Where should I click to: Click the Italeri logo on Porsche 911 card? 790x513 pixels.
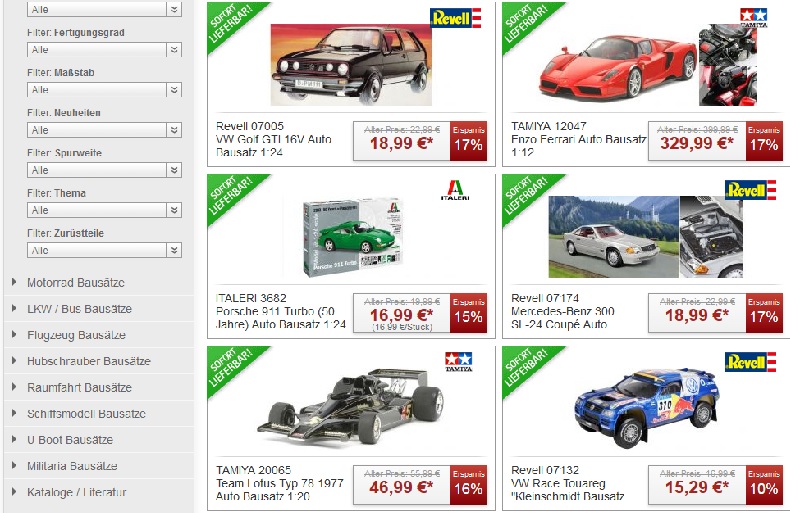click(x=455, y=190)
